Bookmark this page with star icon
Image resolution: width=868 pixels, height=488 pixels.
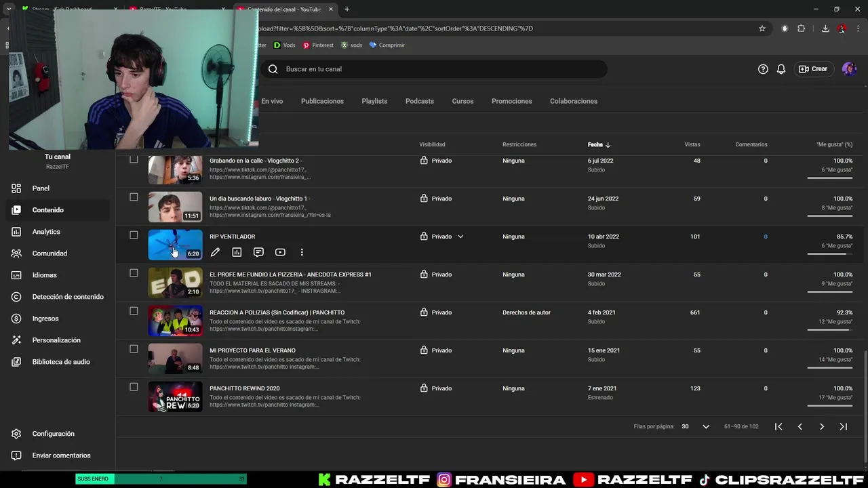(x=762, y=28)
